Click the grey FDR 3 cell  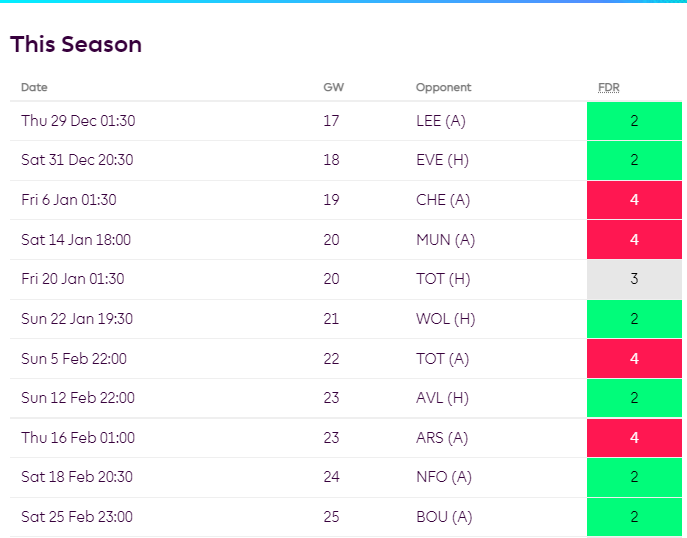click(634, 279)
